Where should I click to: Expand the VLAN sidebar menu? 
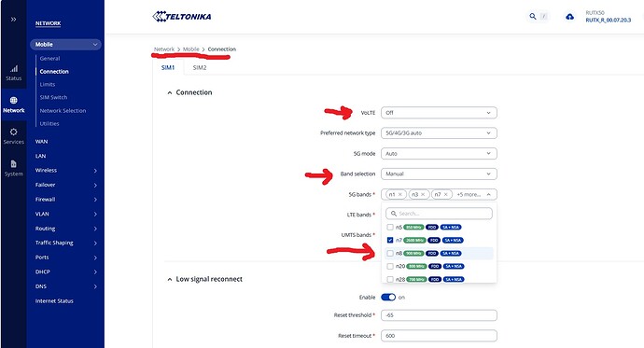coord(95,215)
